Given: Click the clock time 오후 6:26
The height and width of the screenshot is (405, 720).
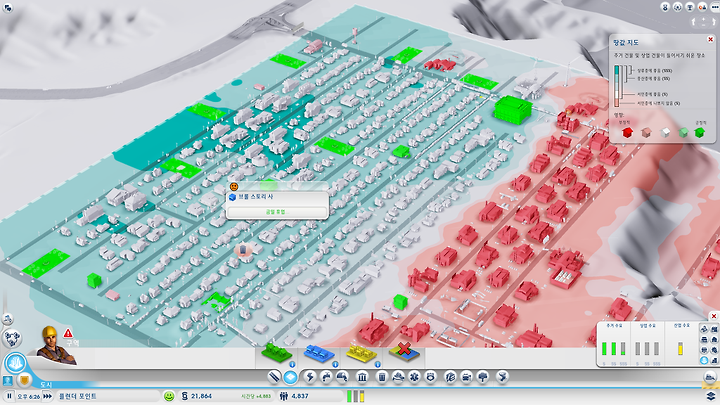Looking at the screenshot, I should click(28, 396).
